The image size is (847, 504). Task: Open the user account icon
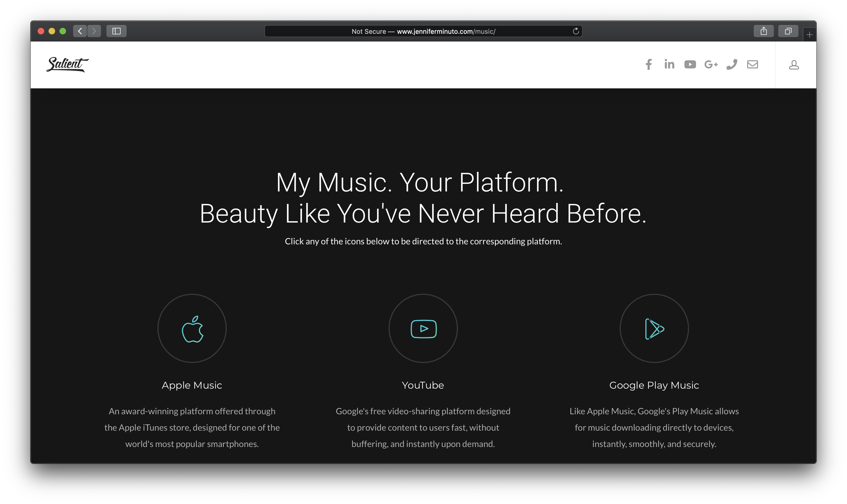pyautogui.click(x=794, y=65)
